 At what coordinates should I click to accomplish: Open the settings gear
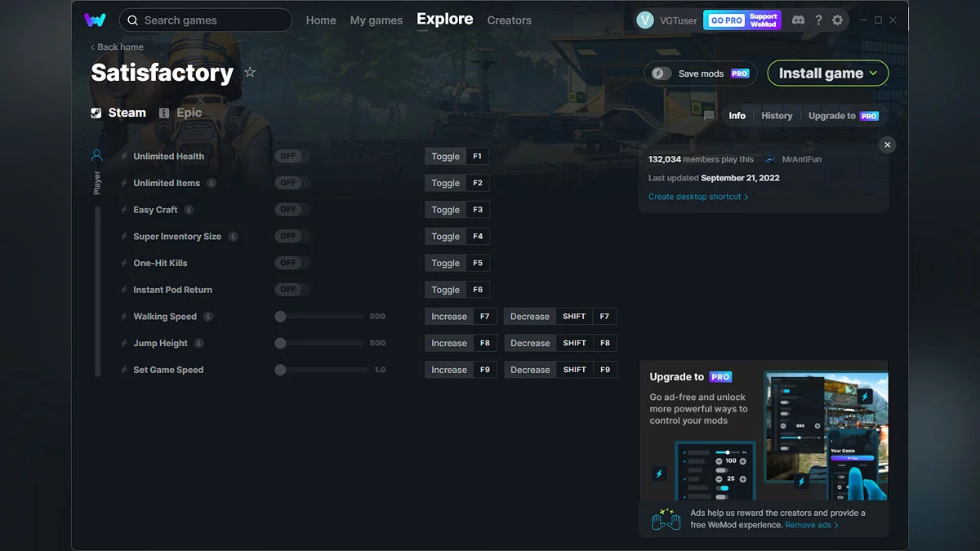pyautogui.click(x=837, y=20)
